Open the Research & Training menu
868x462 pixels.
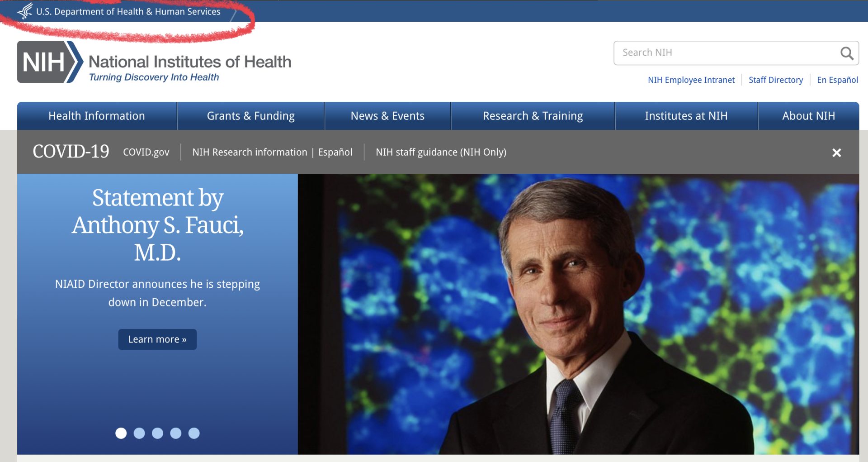click(533, 116)
